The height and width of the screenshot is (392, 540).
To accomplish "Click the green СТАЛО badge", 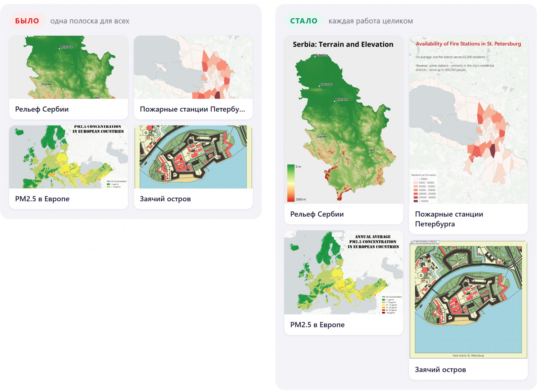I will point(304,21).
